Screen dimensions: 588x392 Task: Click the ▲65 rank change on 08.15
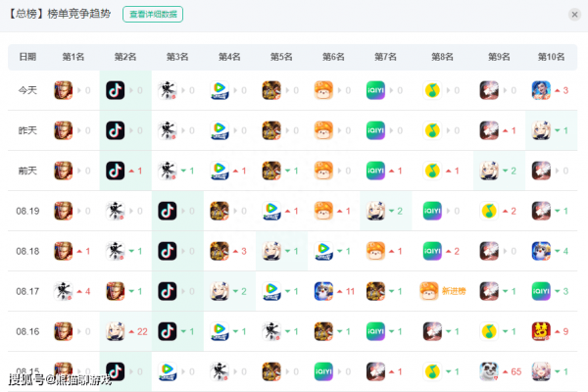(513, 371)
